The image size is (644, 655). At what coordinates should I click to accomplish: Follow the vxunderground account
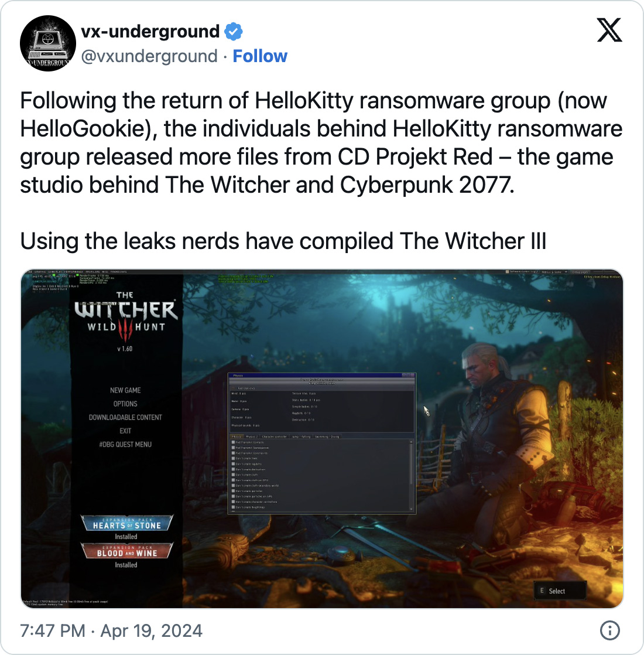click(260, 56)
